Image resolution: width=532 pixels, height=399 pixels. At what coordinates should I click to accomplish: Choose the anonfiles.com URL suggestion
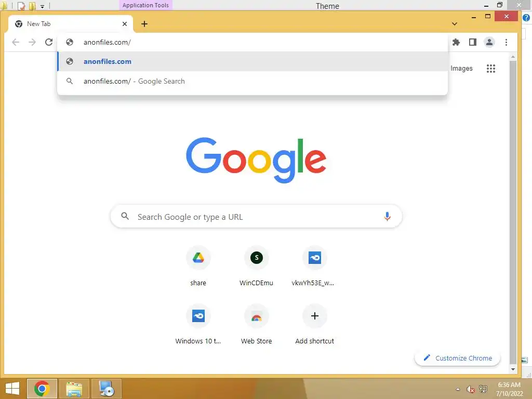pyautogui.click(x=252, y=61)
